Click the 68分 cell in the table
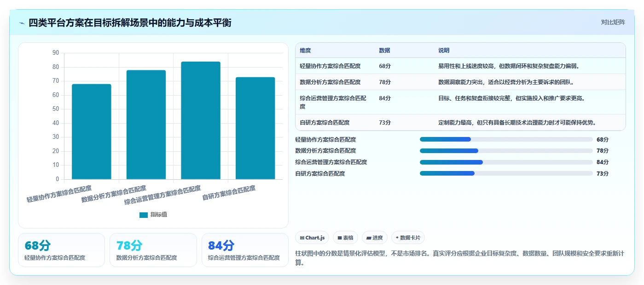This screenshot has height=285, width=644. (x=385, y=66)
